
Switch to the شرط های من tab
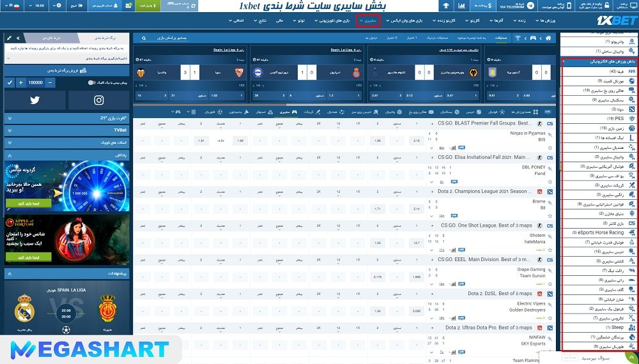(x=51, y=38)
